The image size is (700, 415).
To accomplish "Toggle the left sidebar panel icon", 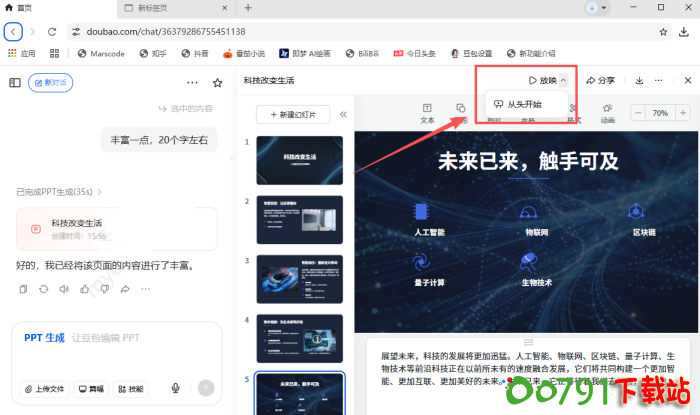I will coord(15,82).
